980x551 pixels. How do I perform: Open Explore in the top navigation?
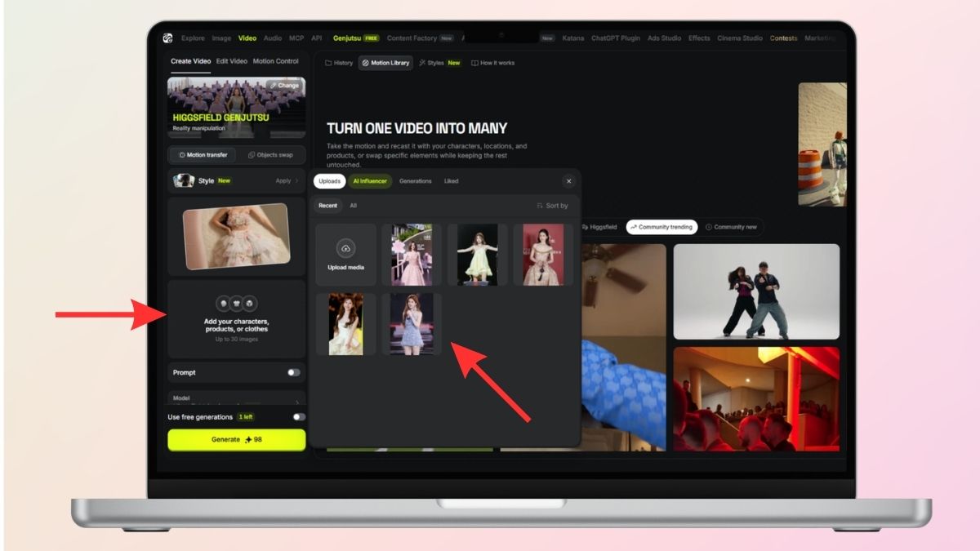pyautogui.click(x=194, y=38)
